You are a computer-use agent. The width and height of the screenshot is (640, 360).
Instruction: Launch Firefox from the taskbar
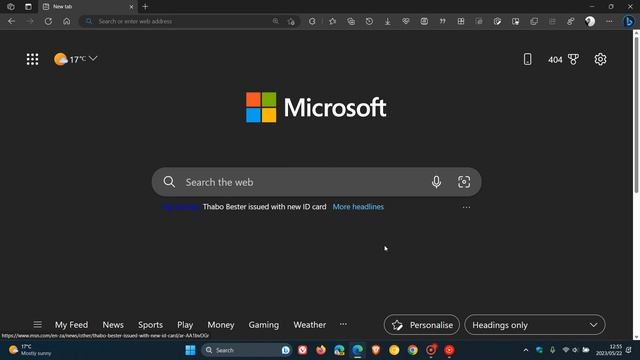coord(321,350)
